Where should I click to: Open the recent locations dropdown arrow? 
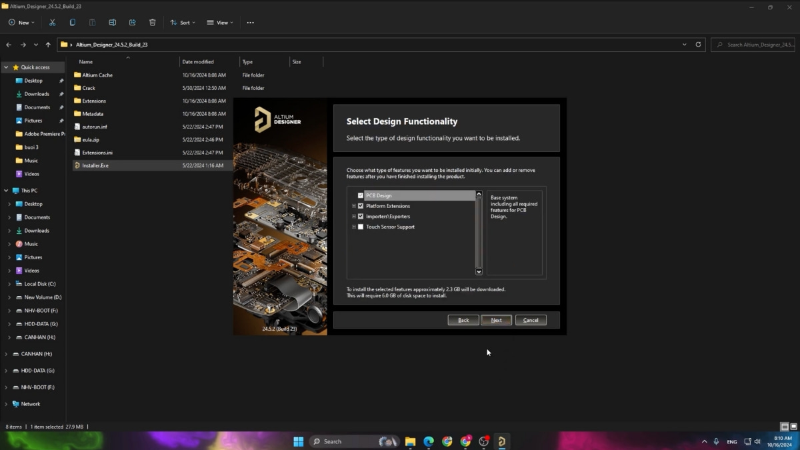(x=36, y=45)
